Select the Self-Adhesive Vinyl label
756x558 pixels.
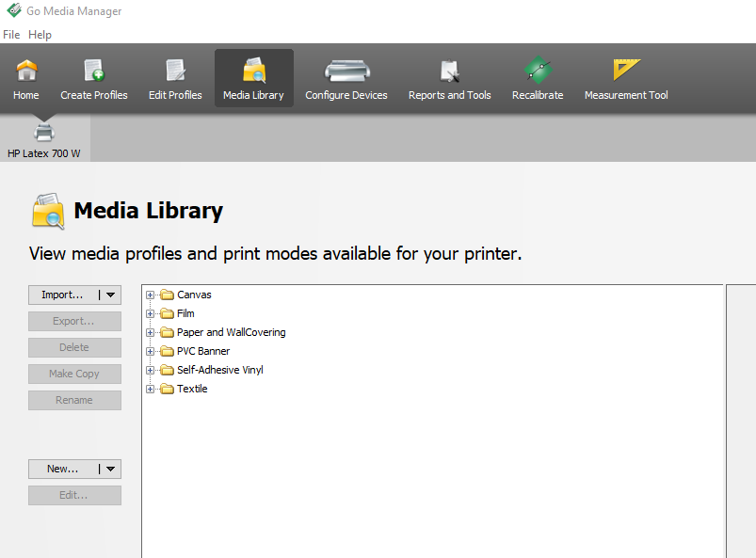220,370
